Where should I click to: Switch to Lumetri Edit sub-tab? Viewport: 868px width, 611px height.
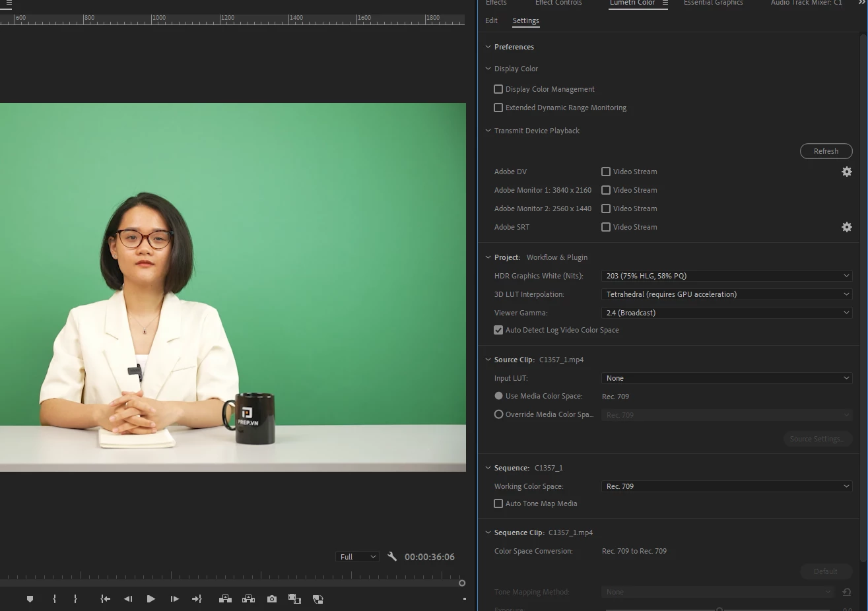pos(491,20)
